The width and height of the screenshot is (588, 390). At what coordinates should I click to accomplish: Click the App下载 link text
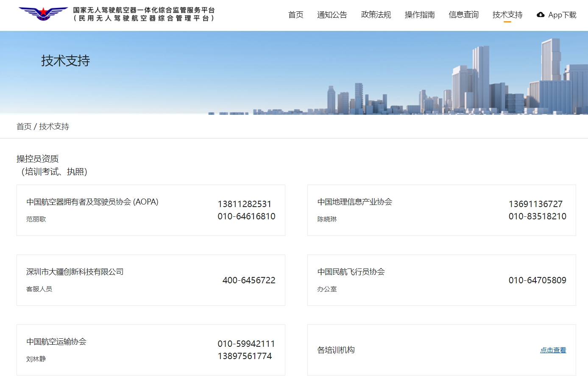pos(562,15)
